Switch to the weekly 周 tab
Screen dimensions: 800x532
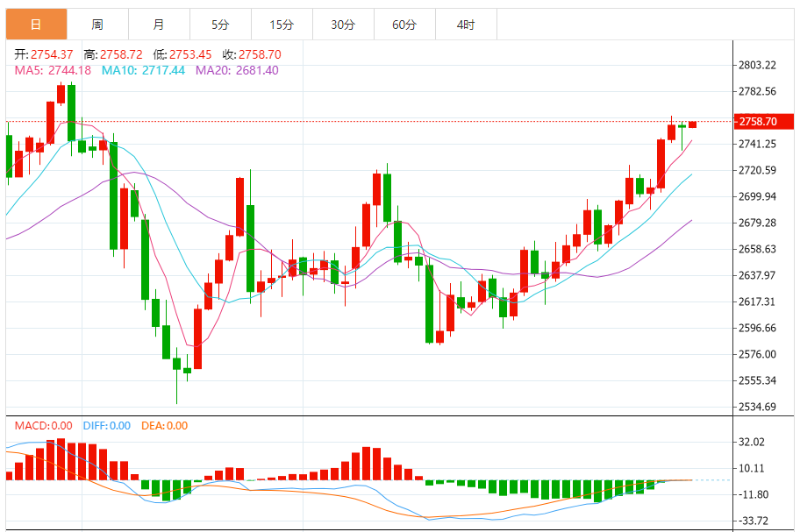coord(97,24)
